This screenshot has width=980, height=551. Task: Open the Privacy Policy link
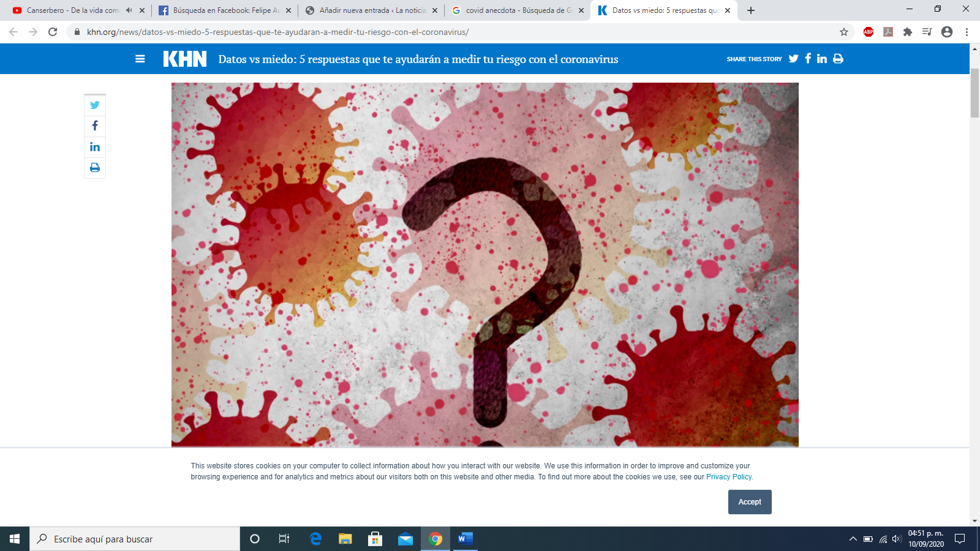tap(729, 477)
